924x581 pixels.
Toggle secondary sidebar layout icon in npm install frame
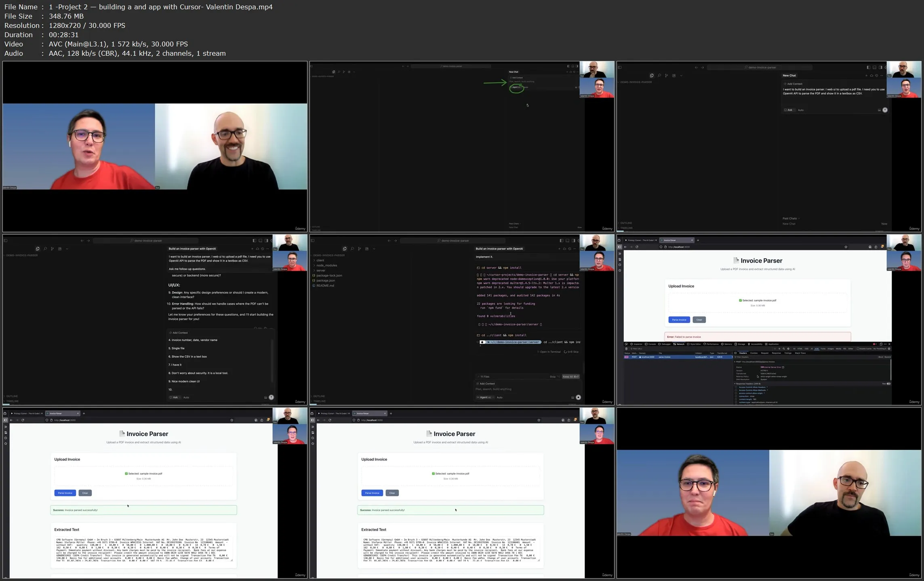pos(573,241)
